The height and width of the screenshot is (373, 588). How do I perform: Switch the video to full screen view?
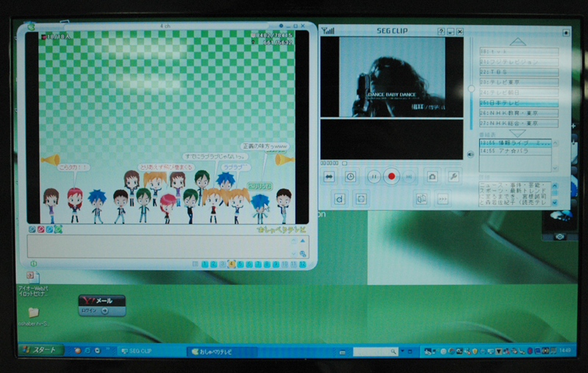(361, 198)
